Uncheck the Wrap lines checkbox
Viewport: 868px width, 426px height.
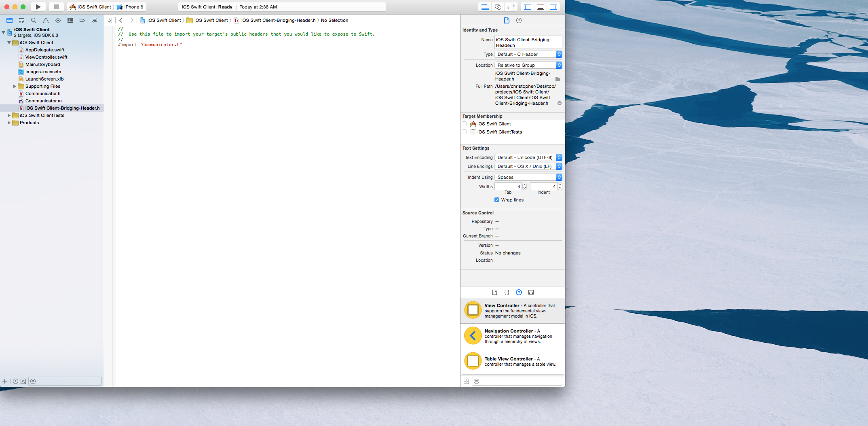[497, 200]
